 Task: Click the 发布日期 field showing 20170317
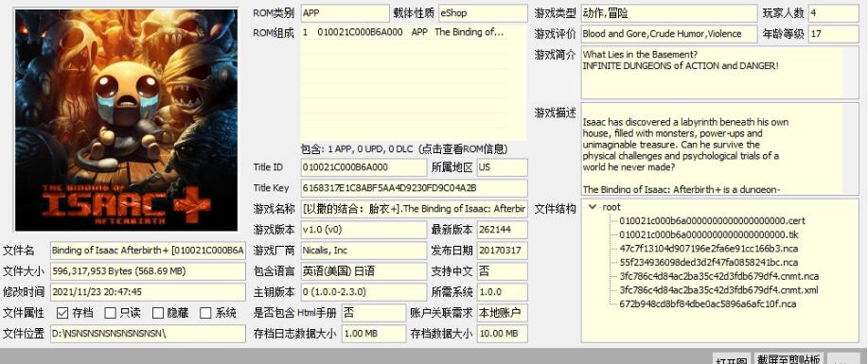(x=502, y=250)
